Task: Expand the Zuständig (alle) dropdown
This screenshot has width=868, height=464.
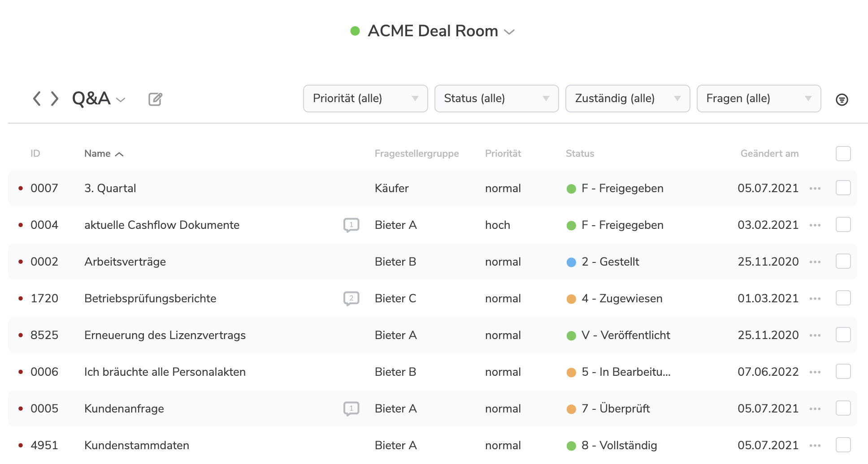Action: click(627, 99)
